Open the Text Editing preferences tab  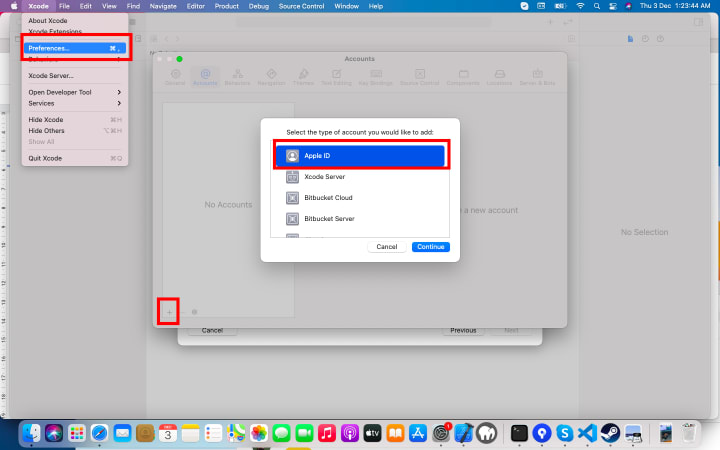click(336, 77)
